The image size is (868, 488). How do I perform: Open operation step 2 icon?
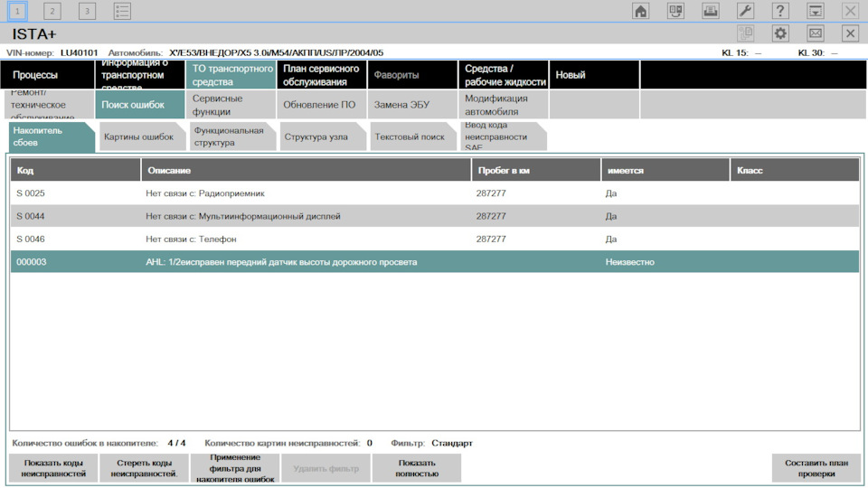(52, 11)
